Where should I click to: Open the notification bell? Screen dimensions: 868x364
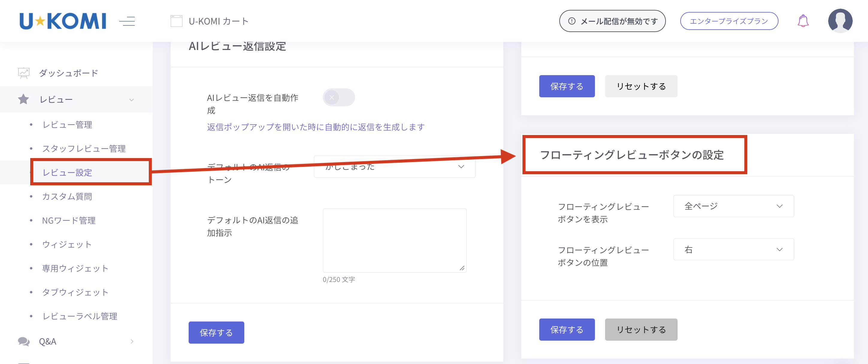click(x=803, y=21)
